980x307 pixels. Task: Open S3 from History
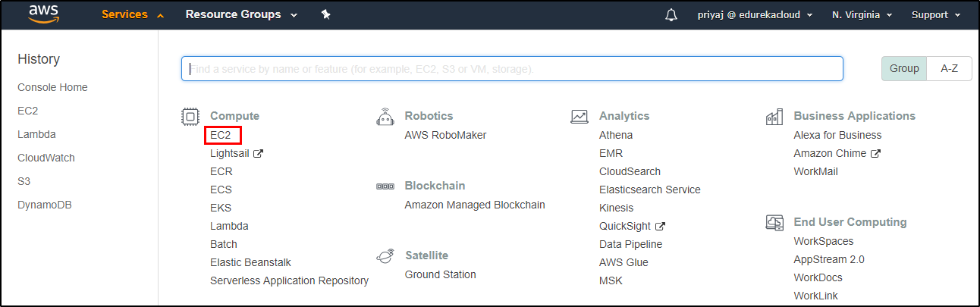coord(24,181)
